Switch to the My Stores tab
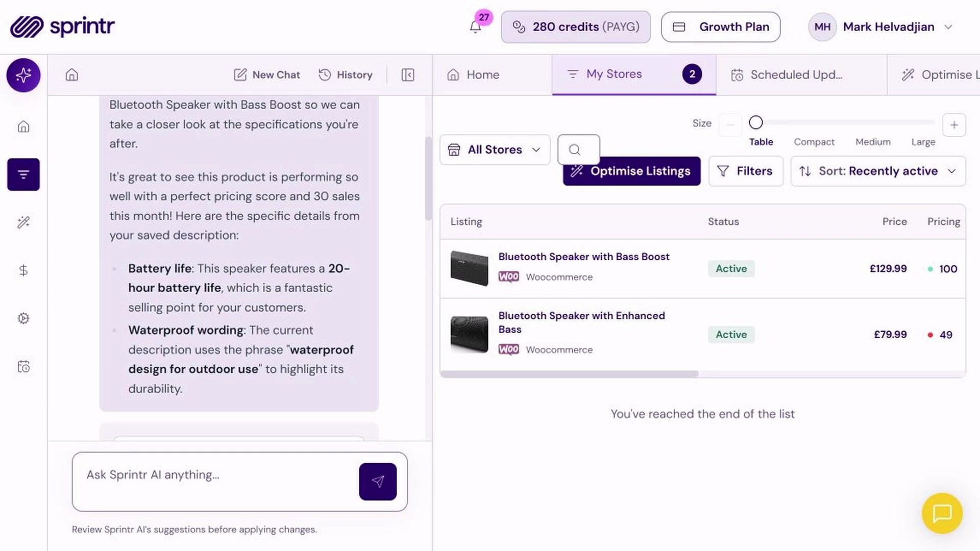 634,74
